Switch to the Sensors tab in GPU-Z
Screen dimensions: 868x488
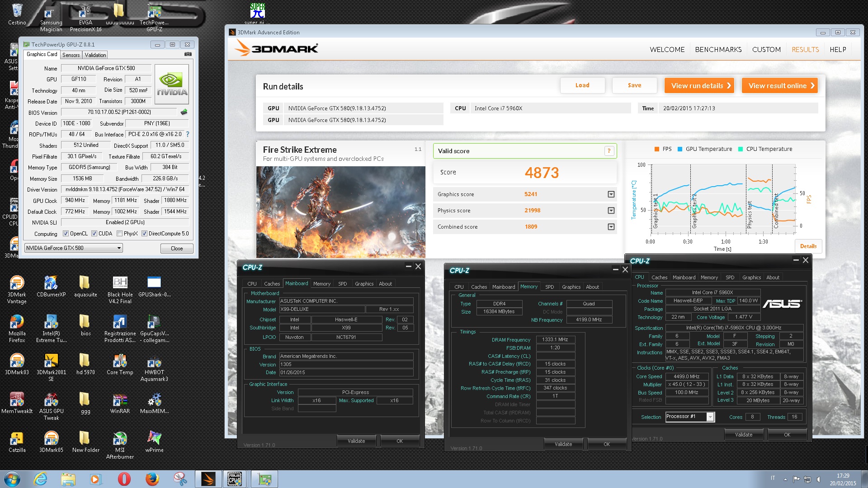tap(71, 55)
